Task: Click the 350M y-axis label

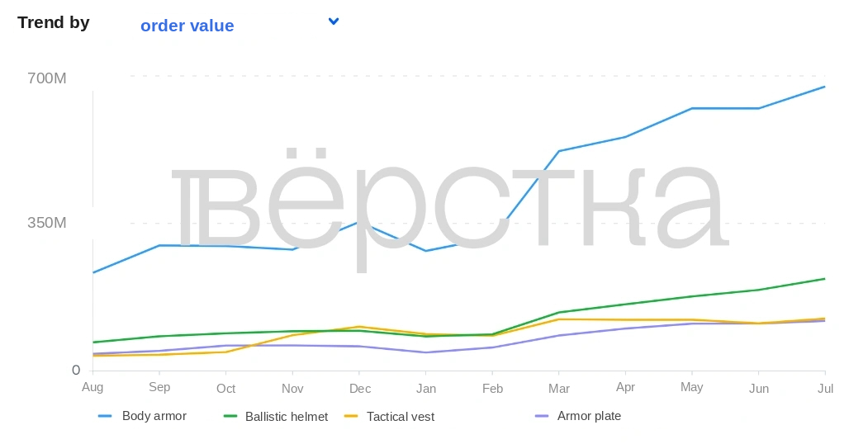Action: (47, 222)
